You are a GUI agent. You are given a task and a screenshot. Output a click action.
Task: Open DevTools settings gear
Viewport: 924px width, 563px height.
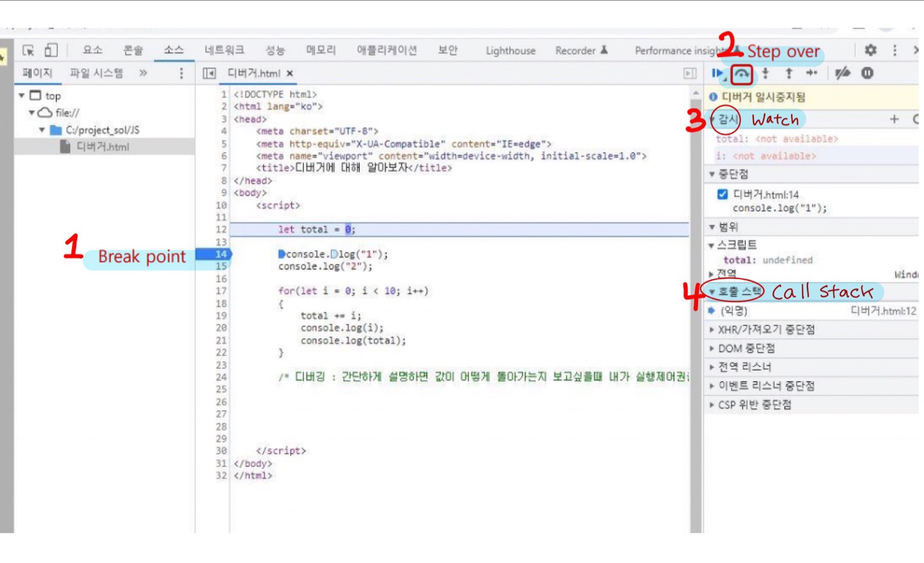click(870, 50)
